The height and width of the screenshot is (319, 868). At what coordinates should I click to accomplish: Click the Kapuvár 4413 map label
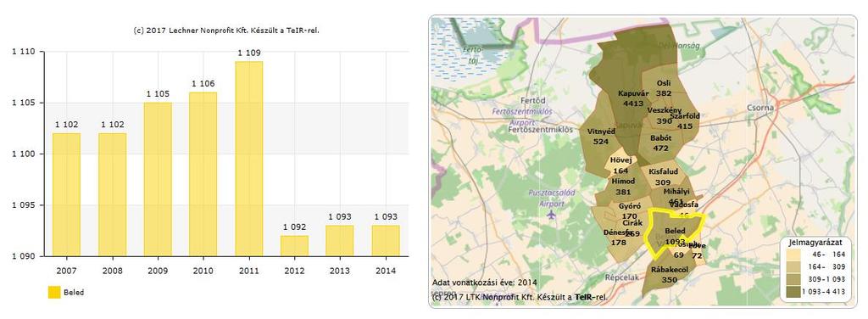coord(632,98)
